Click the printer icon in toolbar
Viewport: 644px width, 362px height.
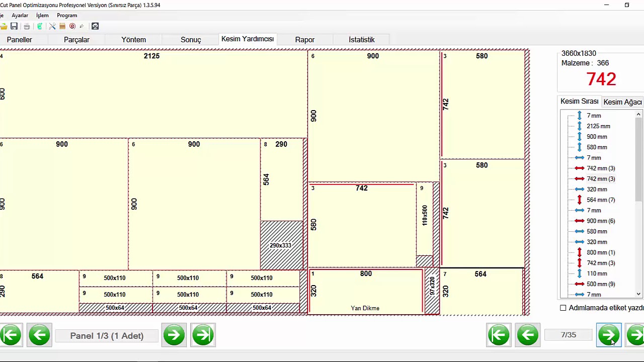[x=27, y=26]
